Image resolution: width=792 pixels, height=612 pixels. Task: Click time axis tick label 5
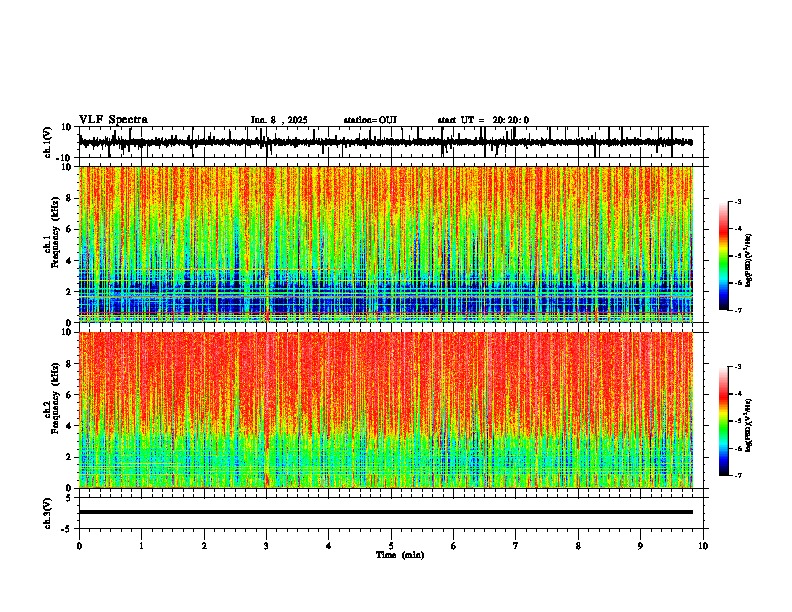pos(391,546)
